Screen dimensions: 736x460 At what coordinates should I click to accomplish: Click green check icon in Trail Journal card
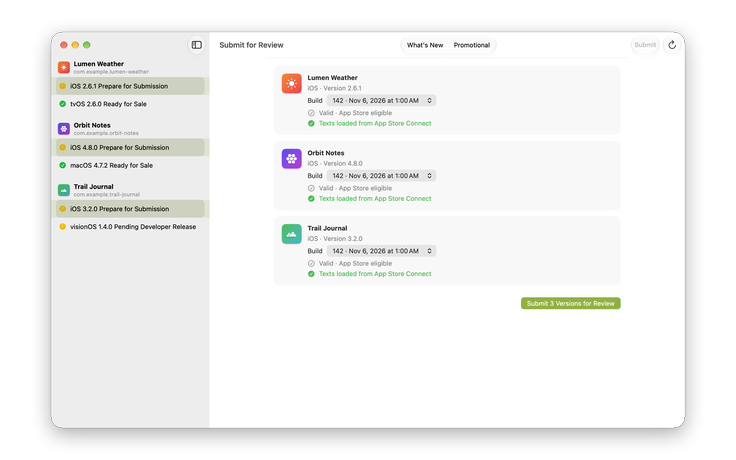[311, 274]
